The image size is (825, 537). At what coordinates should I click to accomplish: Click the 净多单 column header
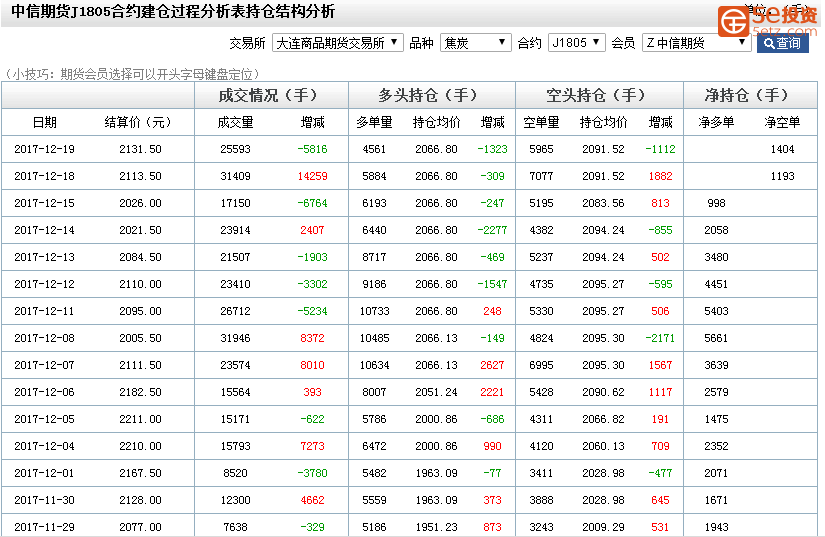(716, 123)
